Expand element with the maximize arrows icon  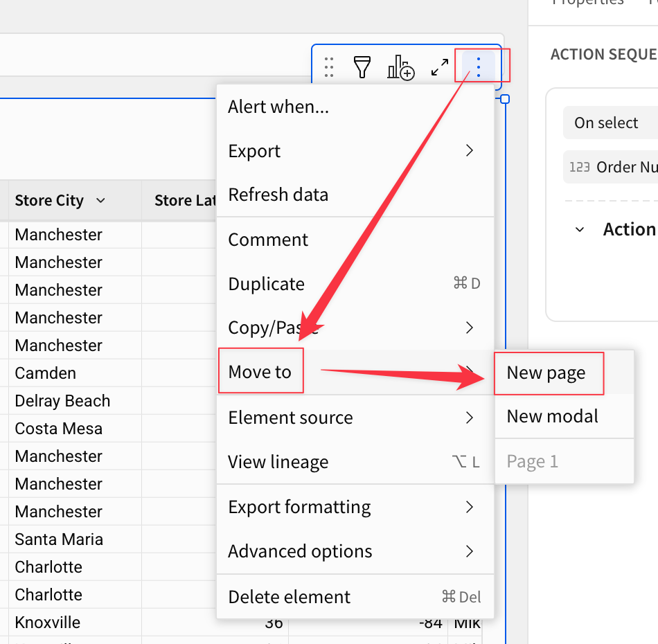click(440, 67)
